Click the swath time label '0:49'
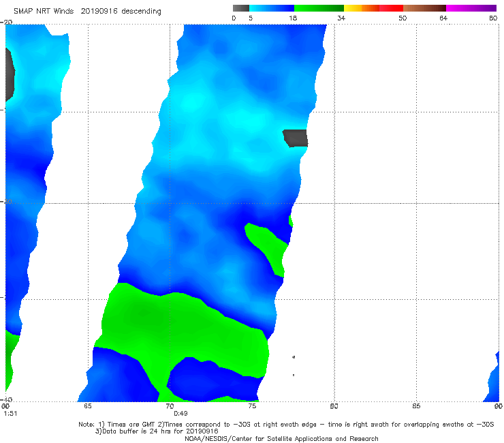Screen dimensions: 504x443 180,414
